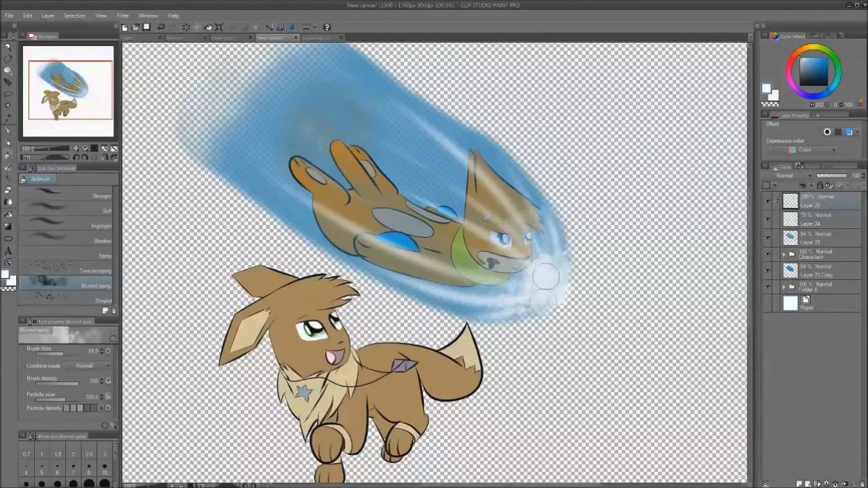The height and width of the screenshot is (488, 868).
Task: Select the Auto select wand tool
Action: point(7,105)
